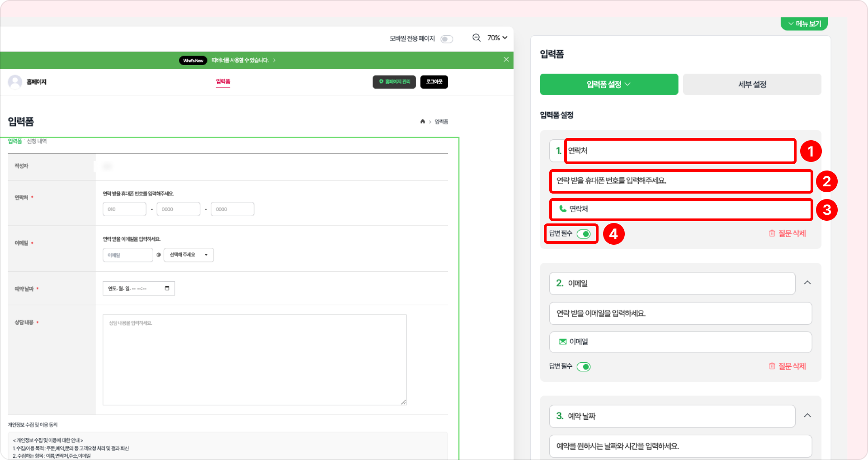Toggle 답변 필수 for the 연락처 question

pos(584,234)
